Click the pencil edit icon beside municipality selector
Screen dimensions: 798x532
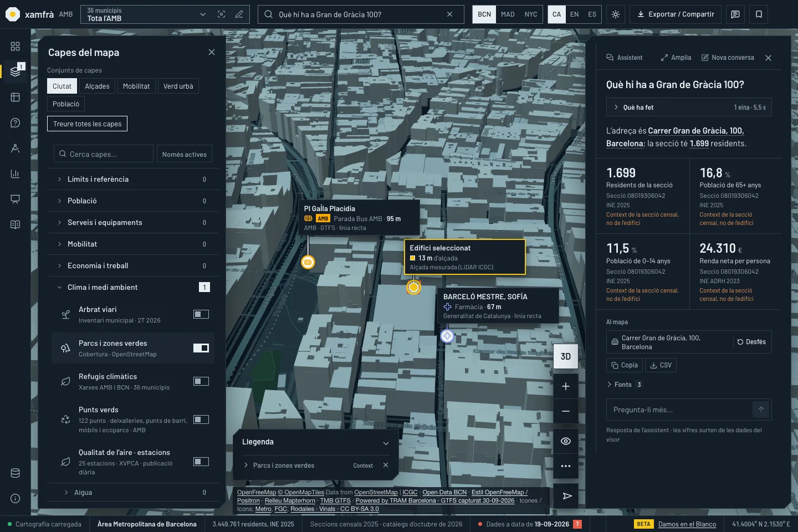pos(239,14)
